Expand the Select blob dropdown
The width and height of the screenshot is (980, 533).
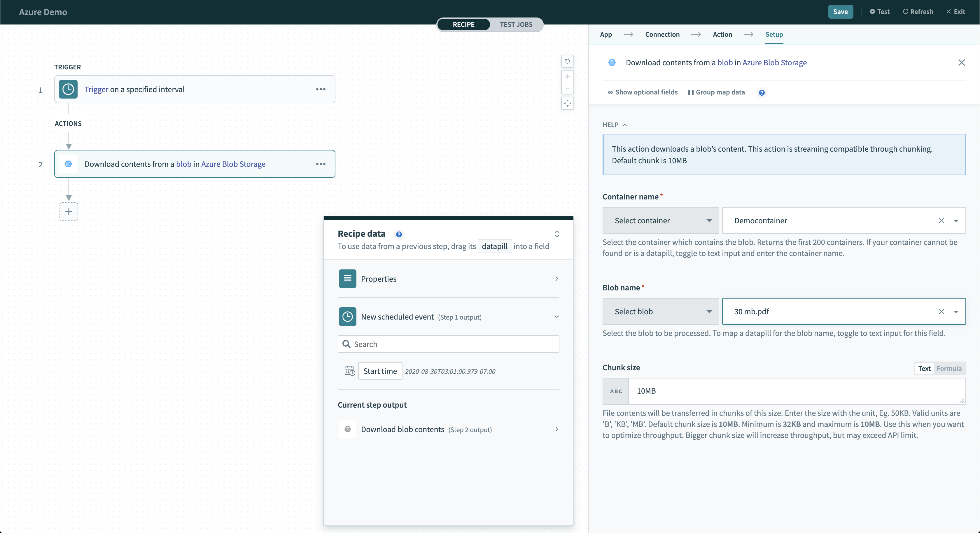tap(660, 311)
